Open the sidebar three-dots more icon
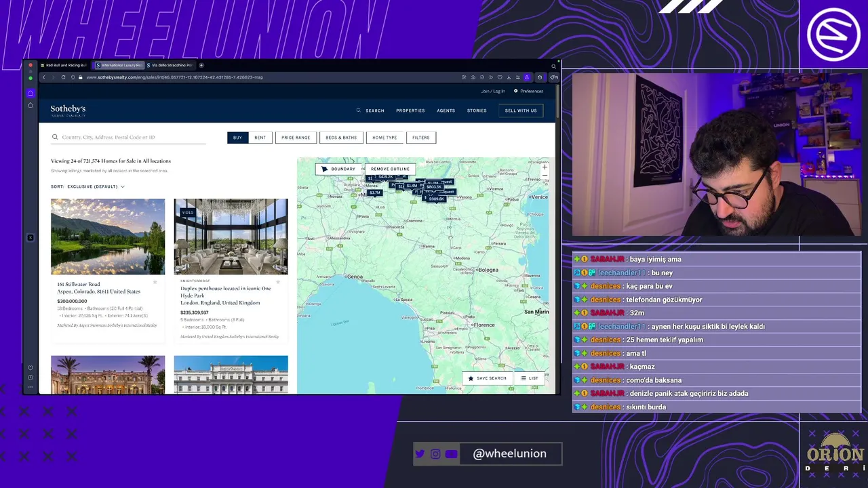This screenshot has height=488, width=868. click(30, 387)
